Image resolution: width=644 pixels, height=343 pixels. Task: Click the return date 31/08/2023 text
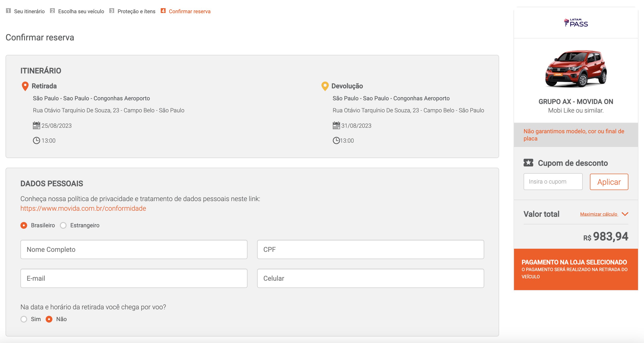click(356, 126)
